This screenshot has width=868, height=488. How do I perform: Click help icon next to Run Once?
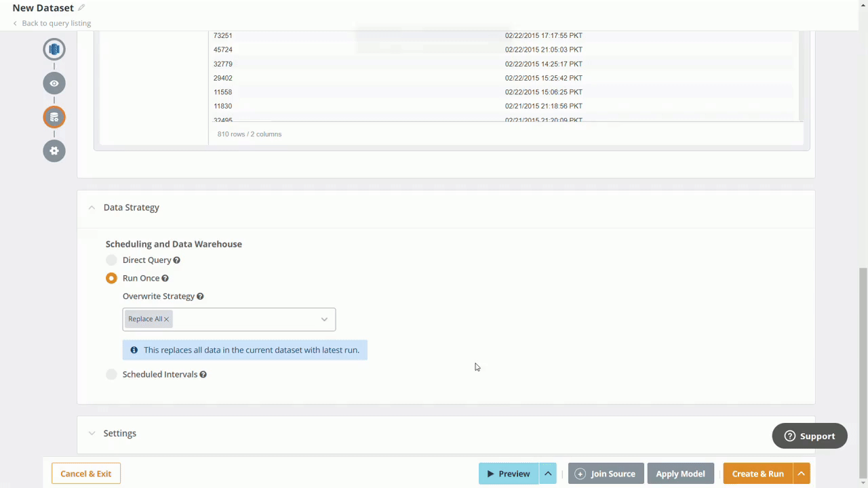[x=165, y=279]
